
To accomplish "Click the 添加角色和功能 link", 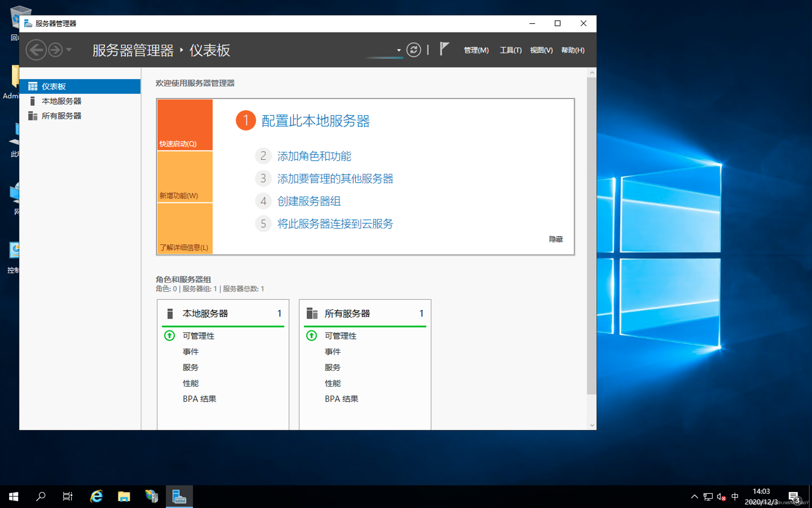I will click(314, 156).
